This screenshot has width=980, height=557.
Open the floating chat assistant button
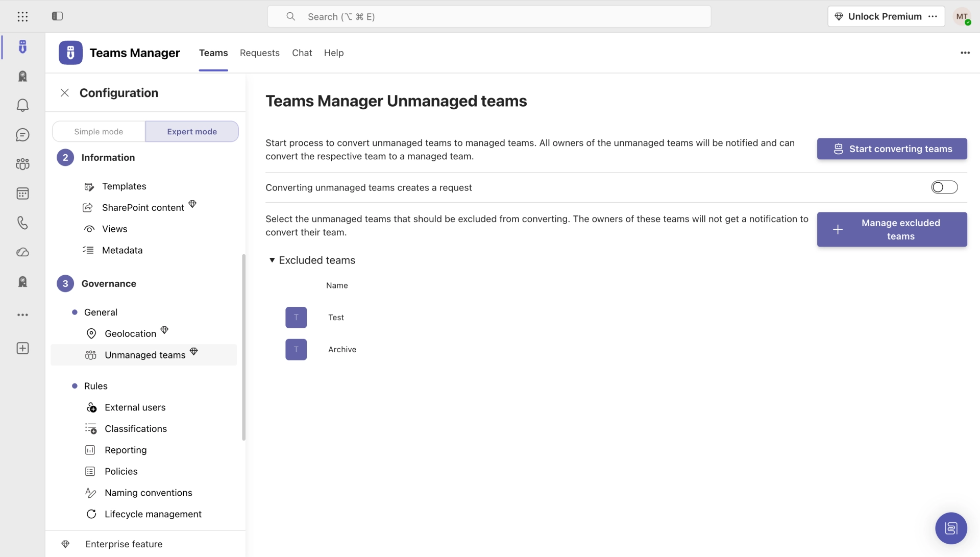[x=951, y=528]
